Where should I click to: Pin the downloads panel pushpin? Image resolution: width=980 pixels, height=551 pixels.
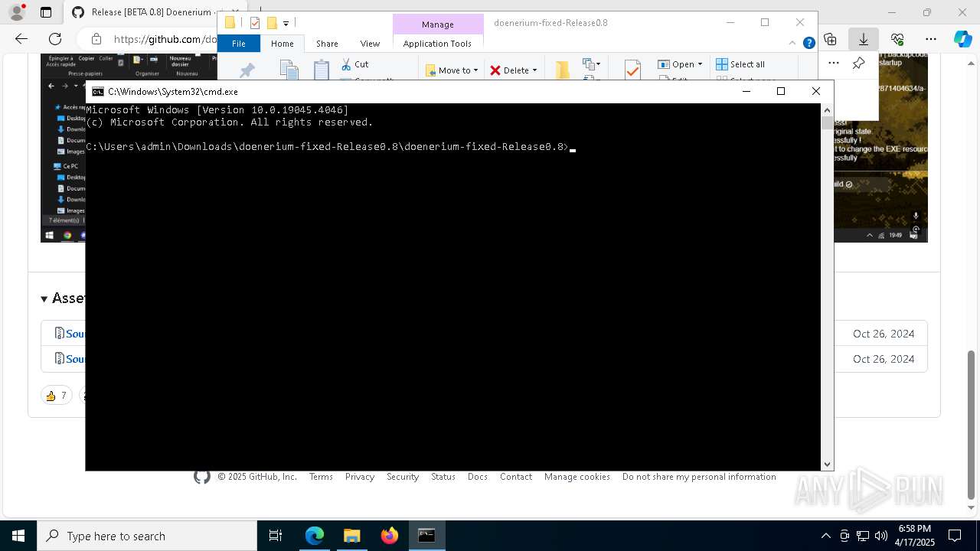859,64
